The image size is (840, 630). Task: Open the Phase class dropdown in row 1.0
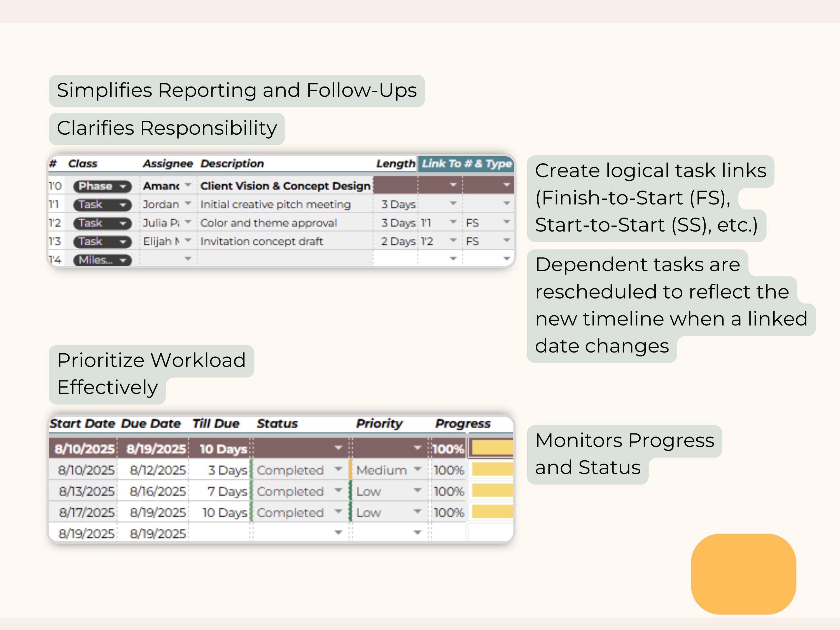102,186
